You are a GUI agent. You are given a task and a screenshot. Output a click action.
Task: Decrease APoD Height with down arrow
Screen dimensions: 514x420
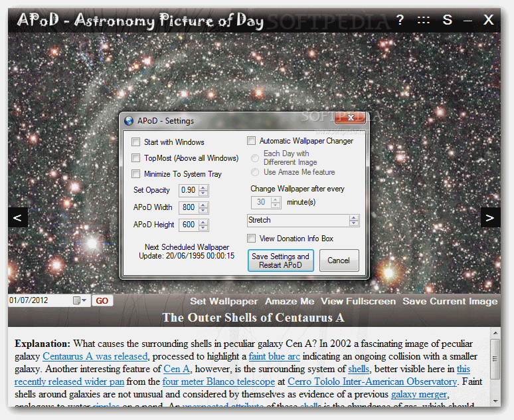click(x=203, y=227)
